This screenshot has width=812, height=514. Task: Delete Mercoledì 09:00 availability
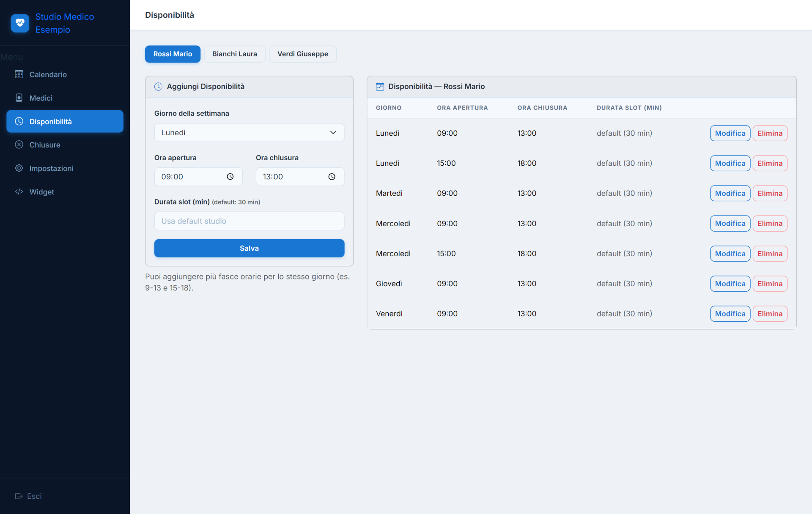click(770, 223)
